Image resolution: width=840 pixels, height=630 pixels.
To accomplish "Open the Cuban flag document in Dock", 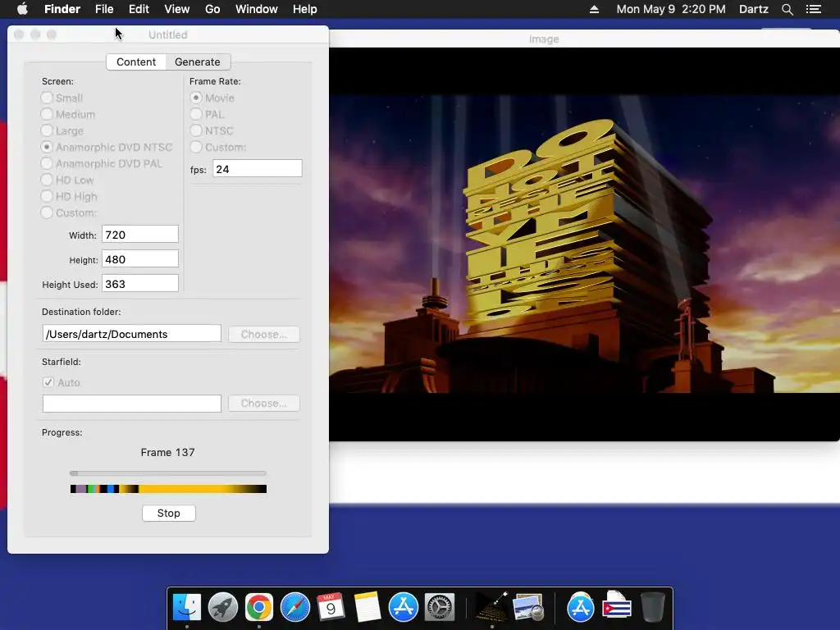I will tap(617, 606).
